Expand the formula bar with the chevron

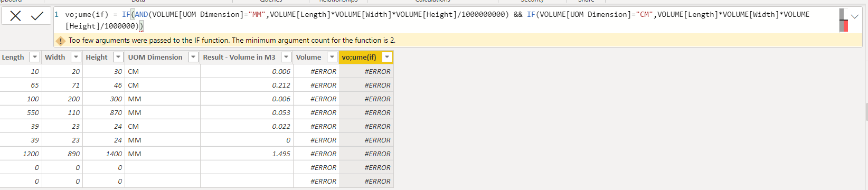point(855,16)
